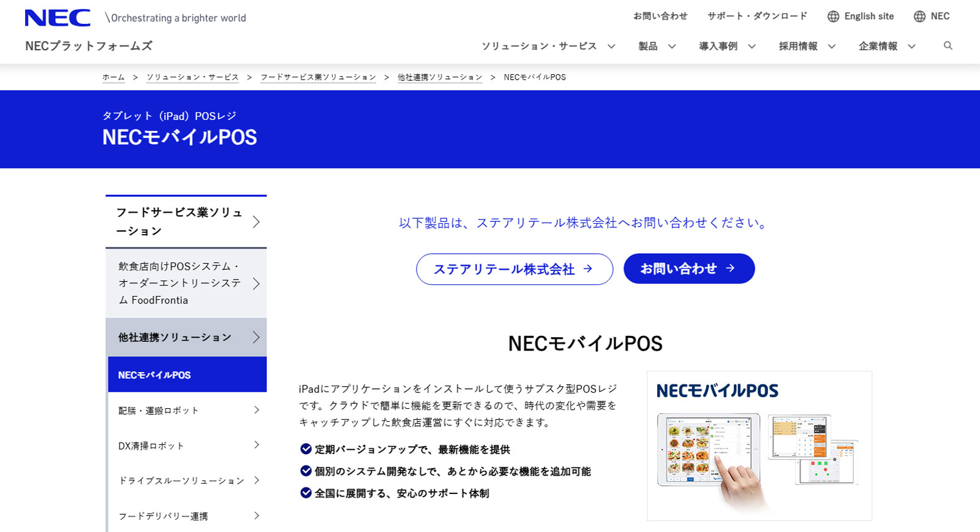The image size is (980, 532).
Task: Open 企業情報 in main navigation
Action: (878, 46)
